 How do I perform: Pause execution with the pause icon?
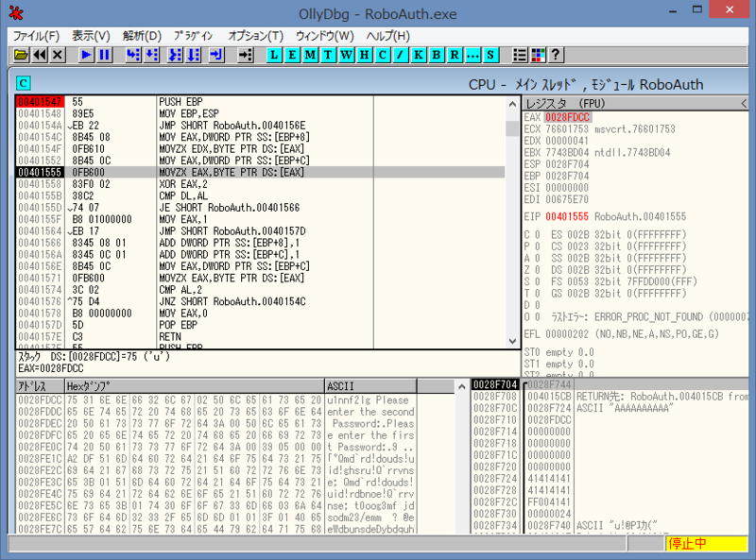[104, 55]
